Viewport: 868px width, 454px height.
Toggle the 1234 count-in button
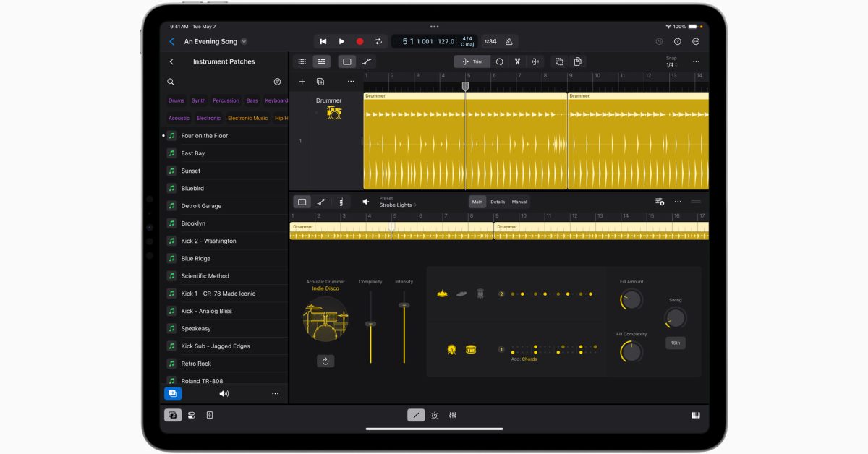[x=490, y=42]
